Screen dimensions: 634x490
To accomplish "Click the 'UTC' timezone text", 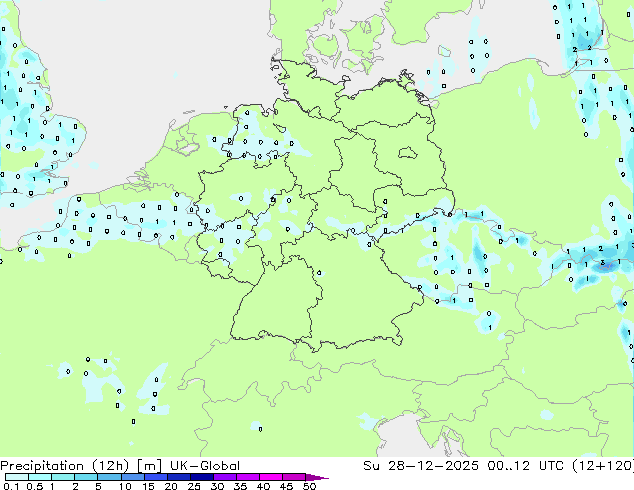I will pyautogui.click(x=551, y=466).
